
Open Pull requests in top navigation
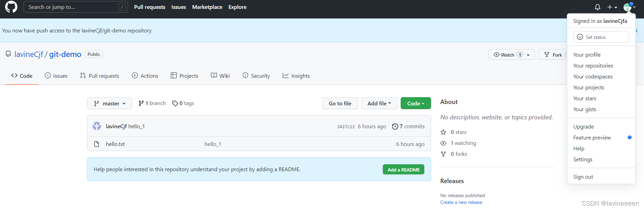pos(149,7)
